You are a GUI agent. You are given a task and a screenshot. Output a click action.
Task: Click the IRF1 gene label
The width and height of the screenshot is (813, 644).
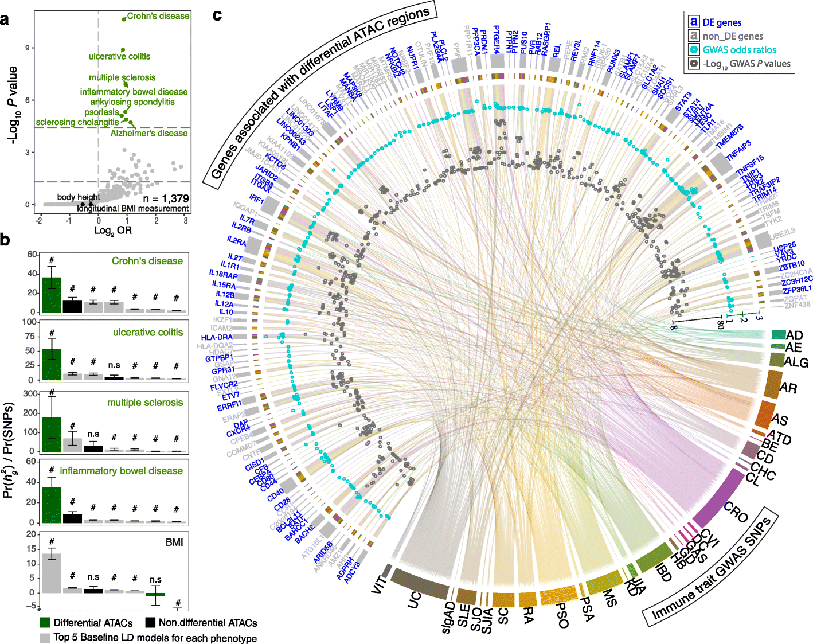(256, 200)
